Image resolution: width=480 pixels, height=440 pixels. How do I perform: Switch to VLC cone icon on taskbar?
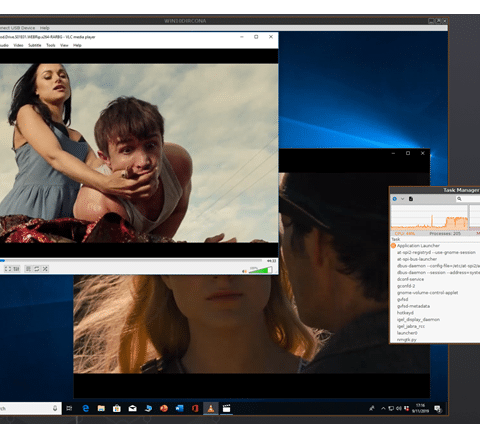pos(211,408)
